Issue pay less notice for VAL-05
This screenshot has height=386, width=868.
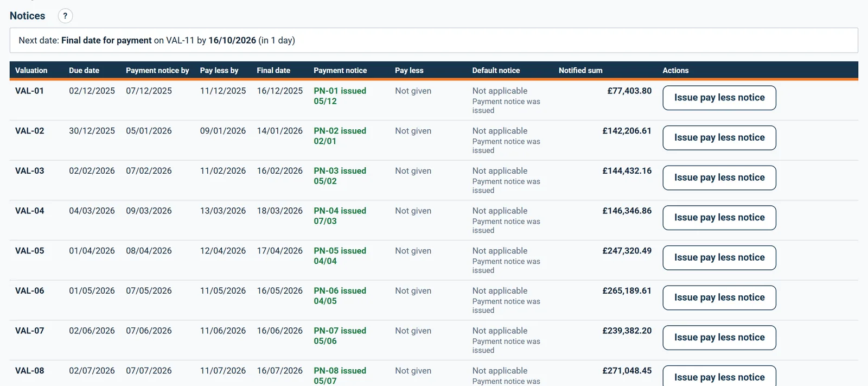point(719,258)
